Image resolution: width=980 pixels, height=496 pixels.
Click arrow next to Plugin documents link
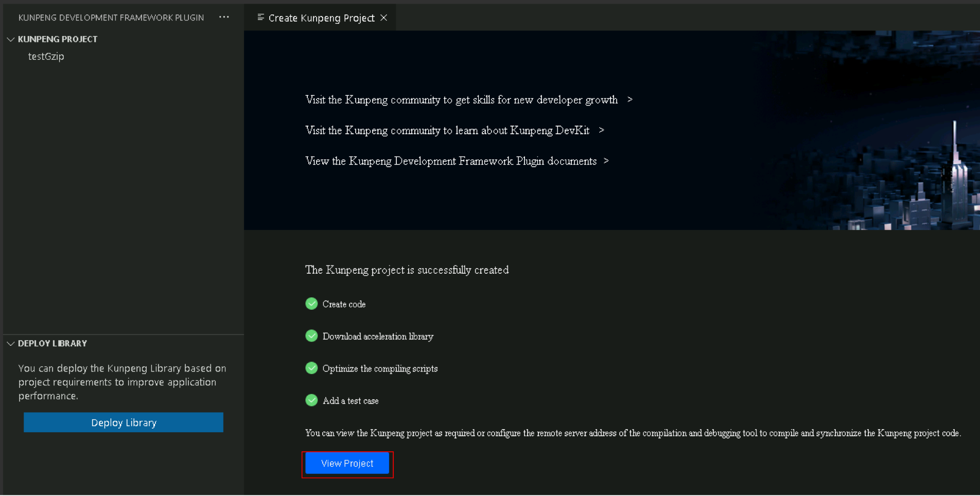606,161
